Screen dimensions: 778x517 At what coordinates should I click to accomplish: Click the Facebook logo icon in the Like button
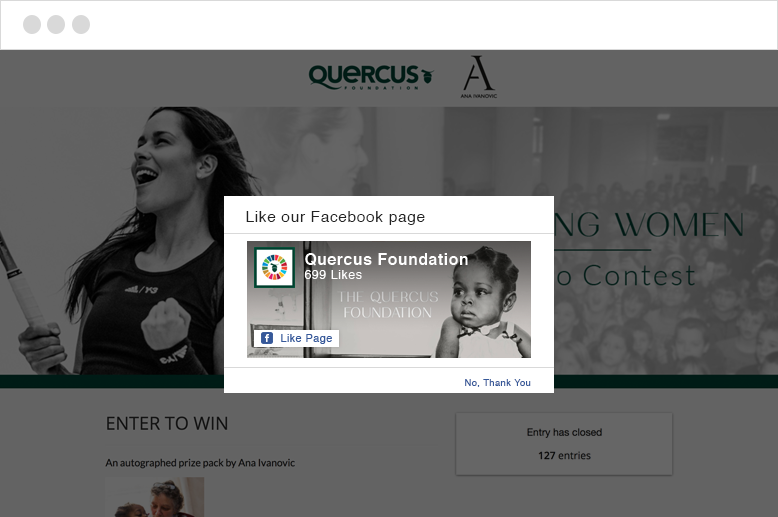coord(267,338)
